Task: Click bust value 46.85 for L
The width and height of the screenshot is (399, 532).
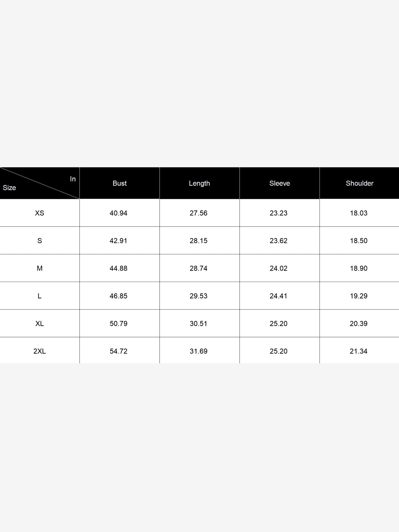Action: 118,296
